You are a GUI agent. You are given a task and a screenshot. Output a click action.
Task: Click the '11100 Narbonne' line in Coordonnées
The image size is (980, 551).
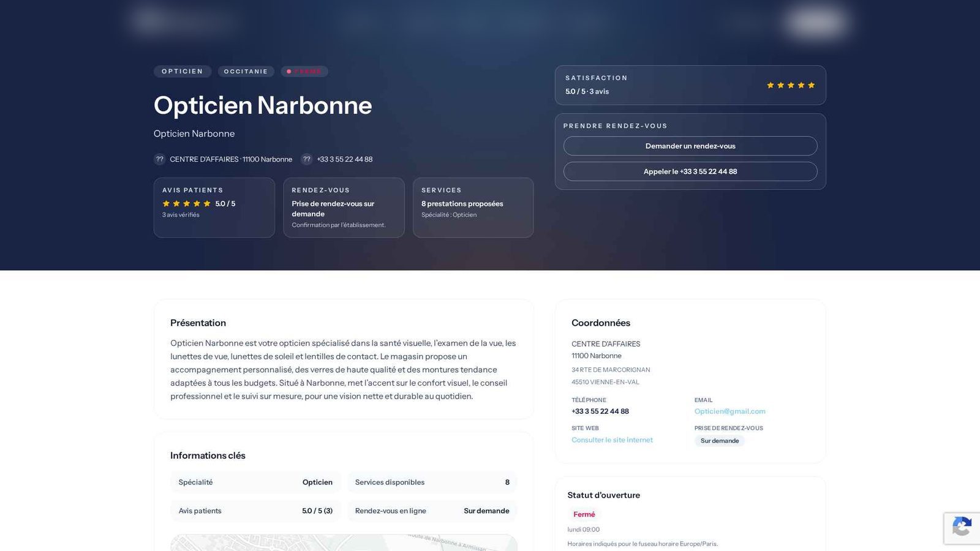[597, 356]
